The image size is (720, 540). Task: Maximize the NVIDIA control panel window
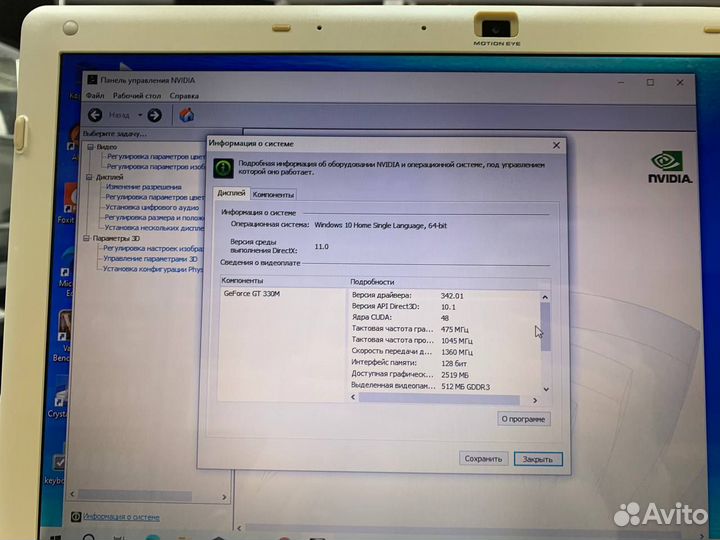tap(650, 82)
